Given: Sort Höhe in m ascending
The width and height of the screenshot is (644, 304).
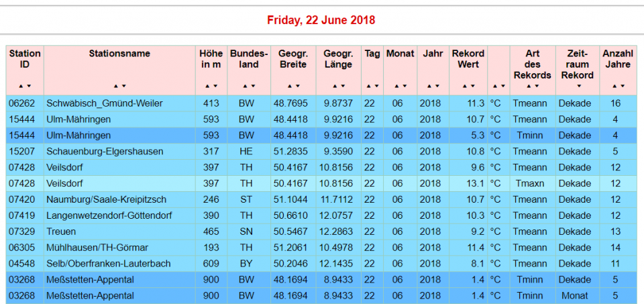Looking at the screenshot, I should (207, 87).
